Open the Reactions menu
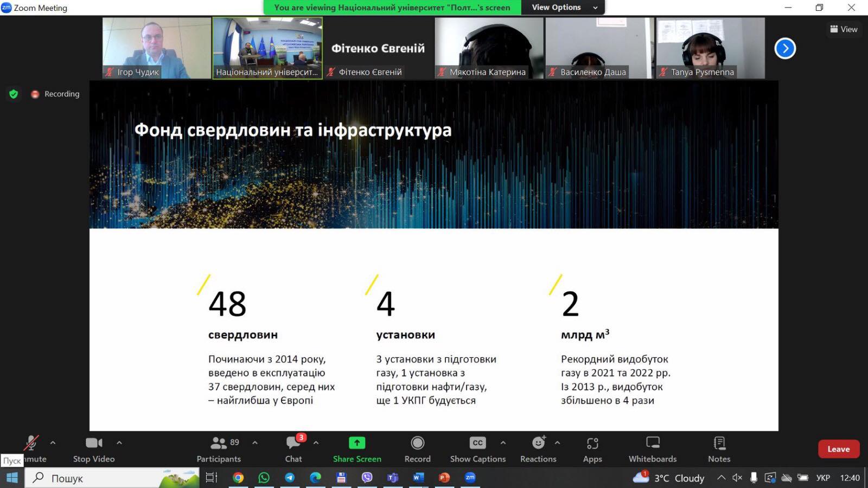The height and width of the screenshot is (488, 868). [538, 449]
